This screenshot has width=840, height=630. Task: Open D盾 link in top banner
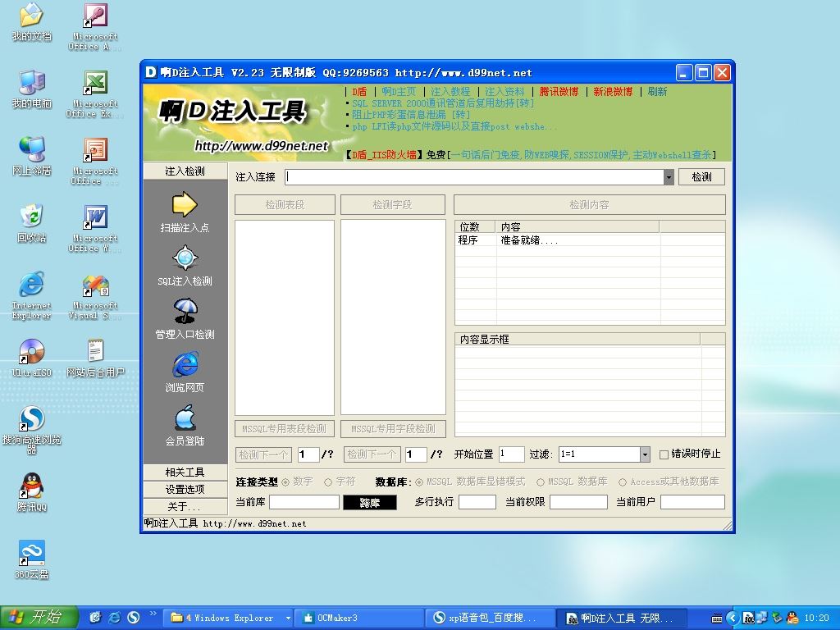[x=359, y=92]
